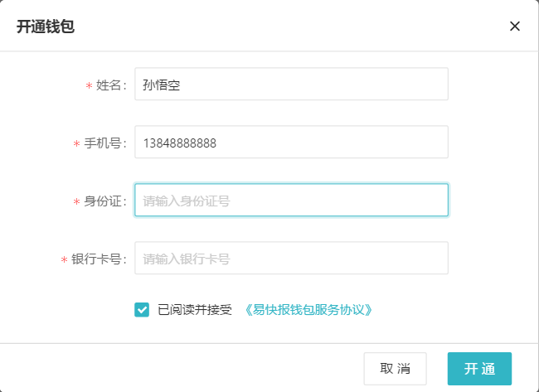Click the 请输入银行卡号 placeholder text
Viewport: 539px width, 392px height.
(187, 259)
